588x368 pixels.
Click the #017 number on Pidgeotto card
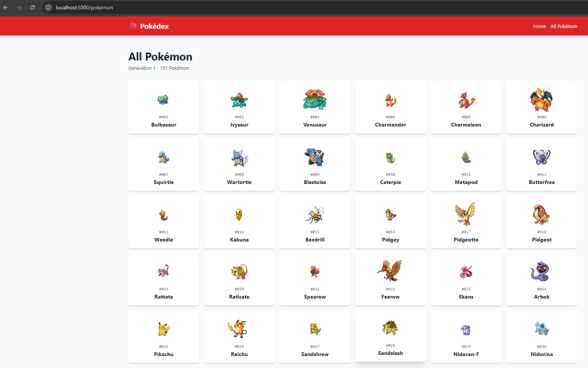[466, 232]
